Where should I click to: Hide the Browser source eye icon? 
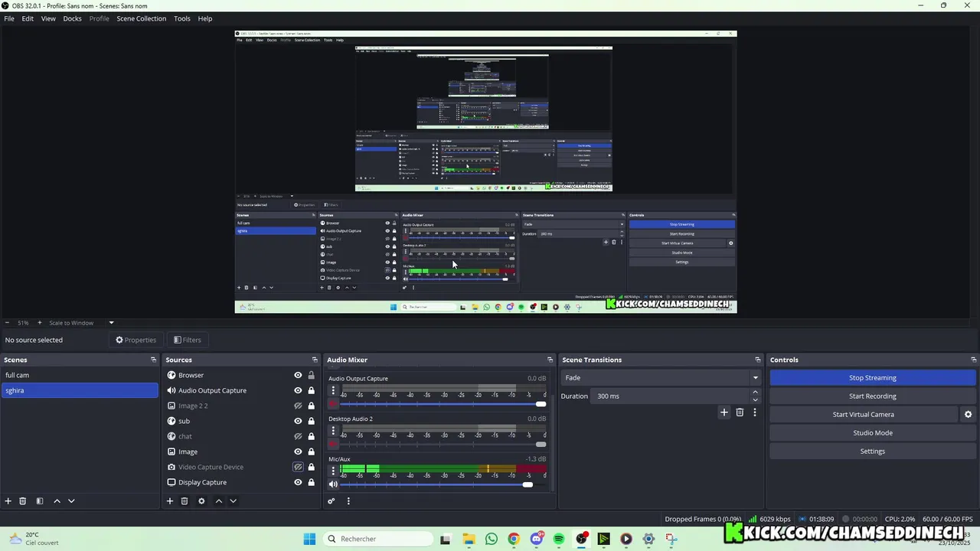(298, 375)
